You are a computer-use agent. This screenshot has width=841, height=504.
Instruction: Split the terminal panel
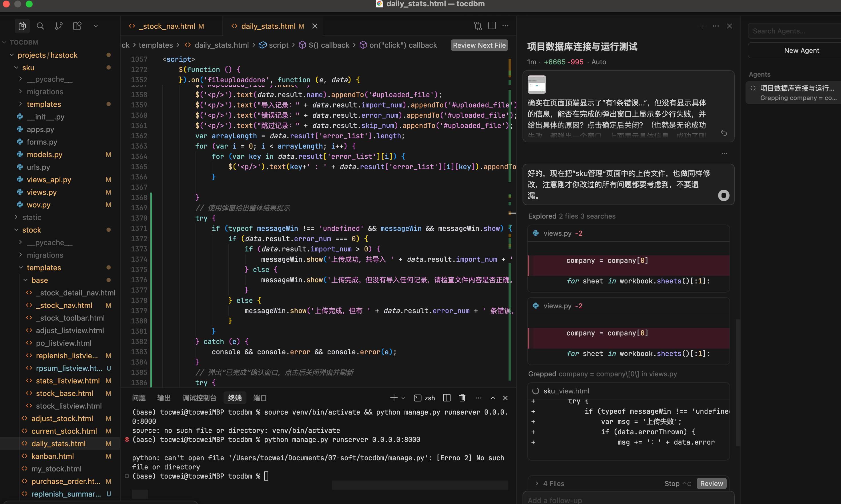tap(447, 398)
